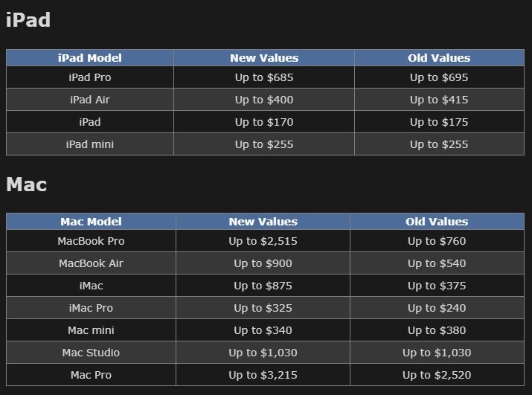
Task: Click Mac mini's old value of $380
Action: click(437, 330)
